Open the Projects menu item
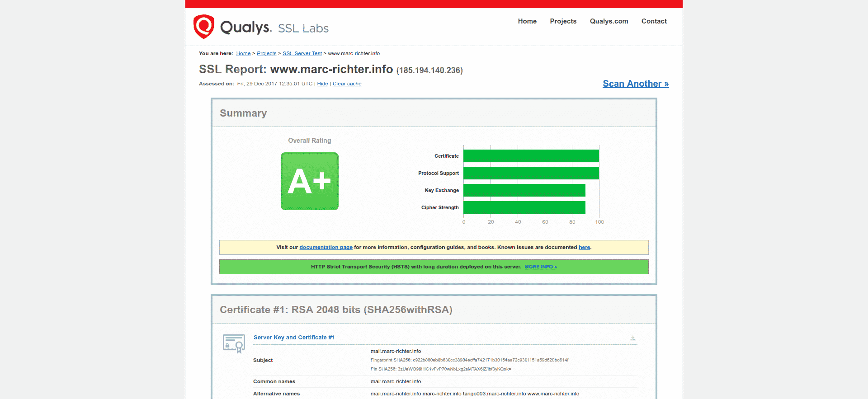868x399 pixels. (563, 21)
